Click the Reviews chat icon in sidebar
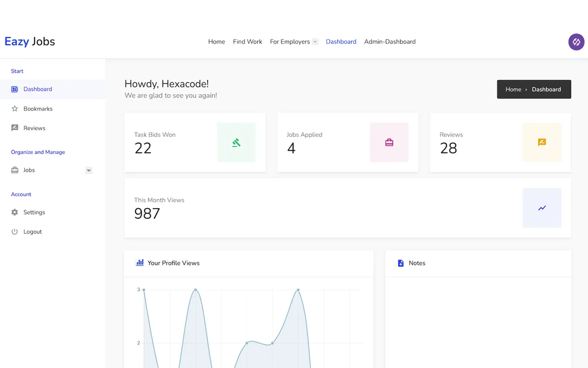This screenshot has height=368, width=588. (15, 128)
